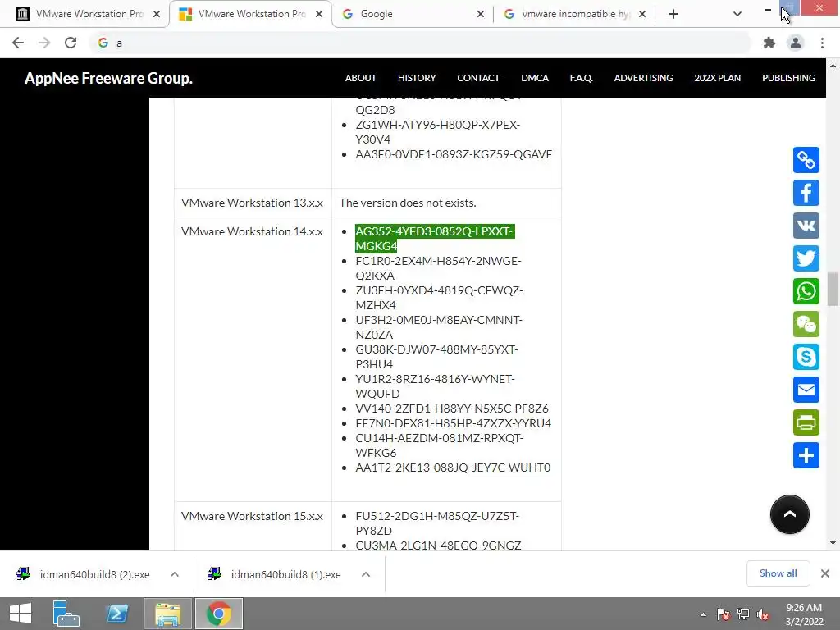Show hidden system tray icons
The width and height of the screenshot is (840, 630).
click(x=703, y=614)
